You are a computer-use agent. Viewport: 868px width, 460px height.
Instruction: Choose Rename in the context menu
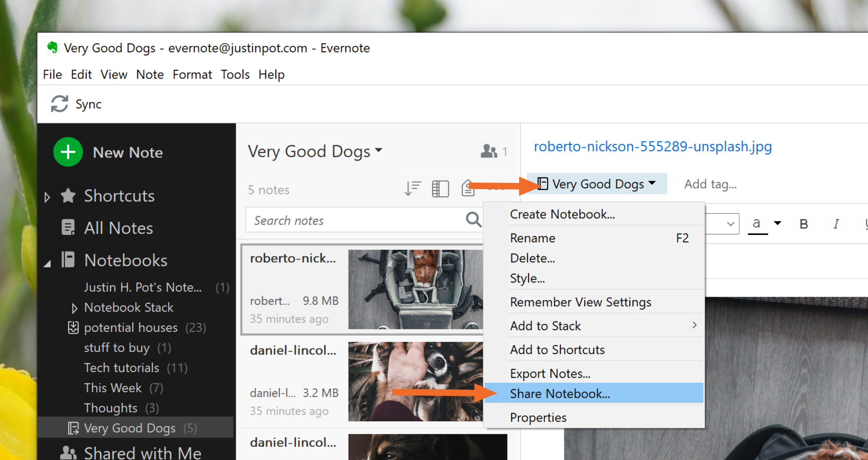coord(594,238)
